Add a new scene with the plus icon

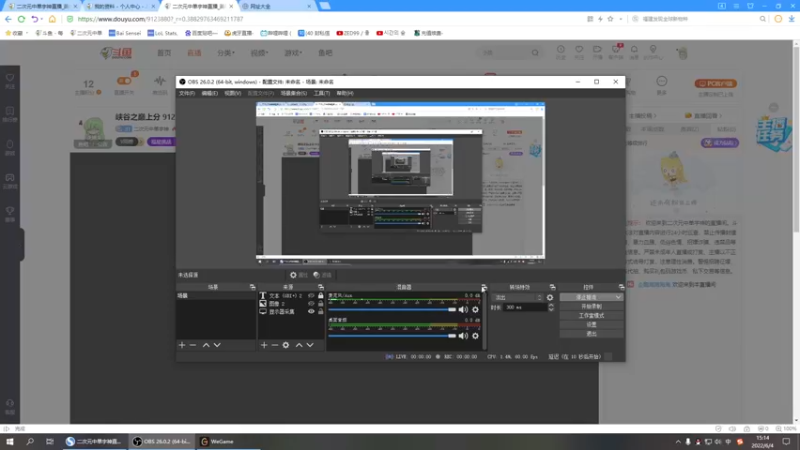tap(182, 345)
